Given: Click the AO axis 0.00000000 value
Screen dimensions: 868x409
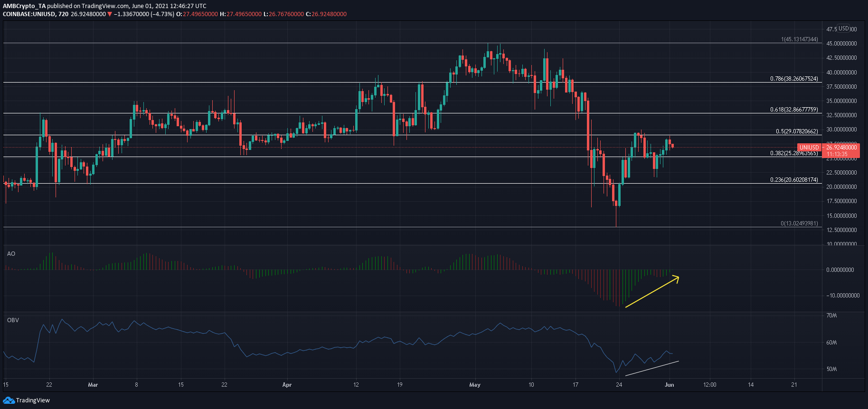Looking at the screenshot, I should [x=840, y=270].
